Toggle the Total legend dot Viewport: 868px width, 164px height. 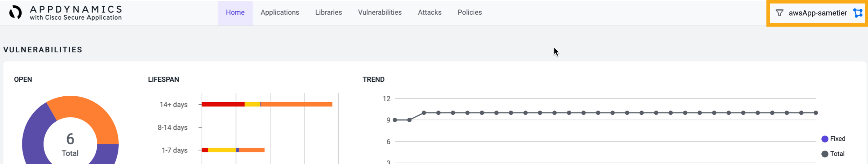[x=825, y=154]
